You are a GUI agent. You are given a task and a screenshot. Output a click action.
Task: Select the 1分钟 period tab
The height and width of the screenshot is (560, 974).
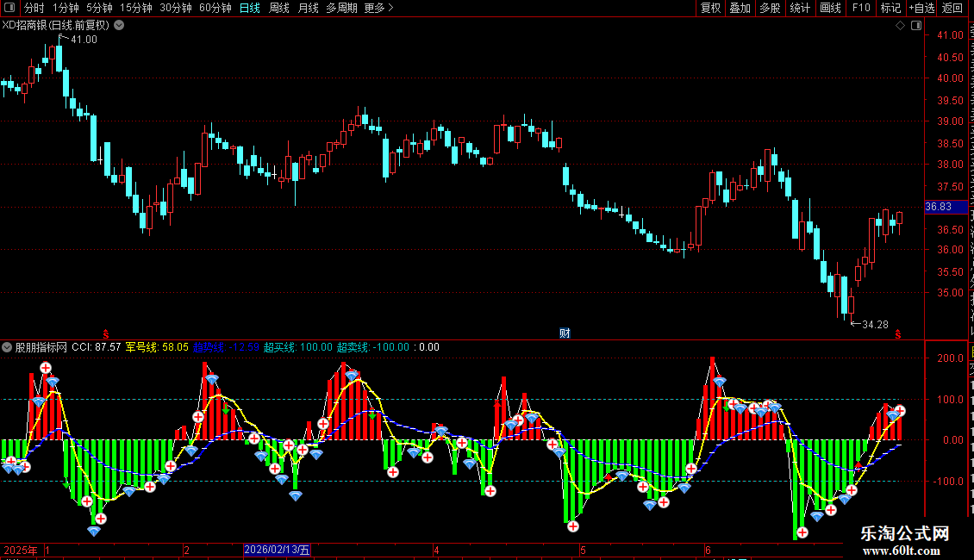click(x=66, y=8)
